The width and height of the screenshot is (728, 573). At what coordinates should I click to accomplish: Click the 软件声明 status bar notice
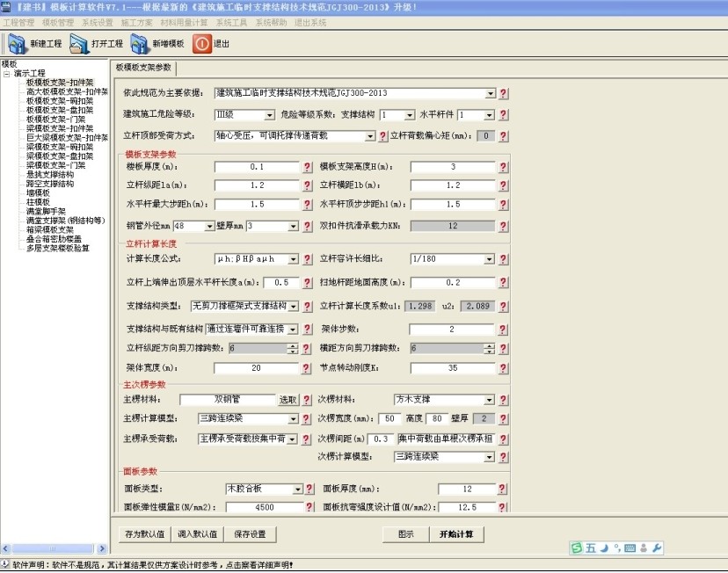pos(152,565)
